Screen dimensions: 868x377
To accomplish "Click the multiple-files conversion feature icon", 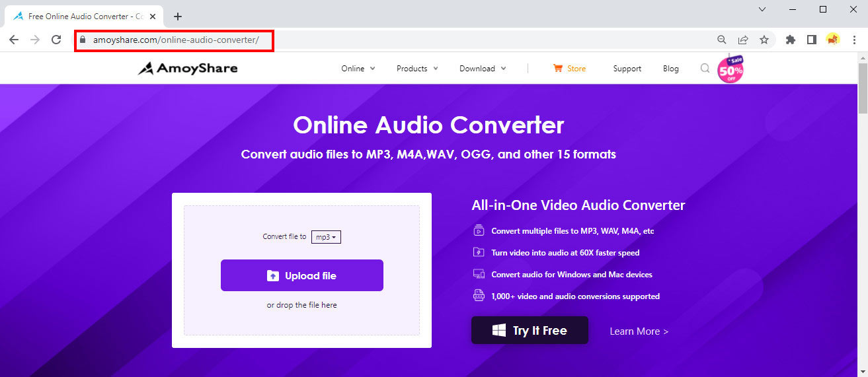I will [x=479, y=230].
